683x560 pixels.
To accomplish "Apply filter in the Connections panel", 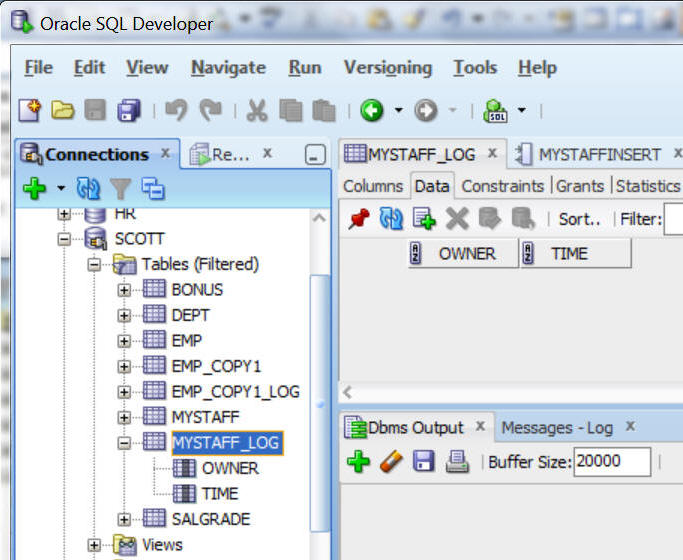I will (121, 189).
